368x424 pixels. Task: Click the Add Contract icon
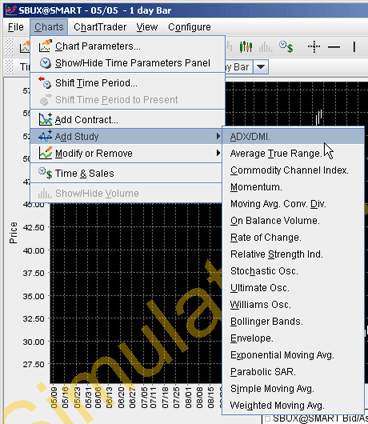[x=45, y=119]
